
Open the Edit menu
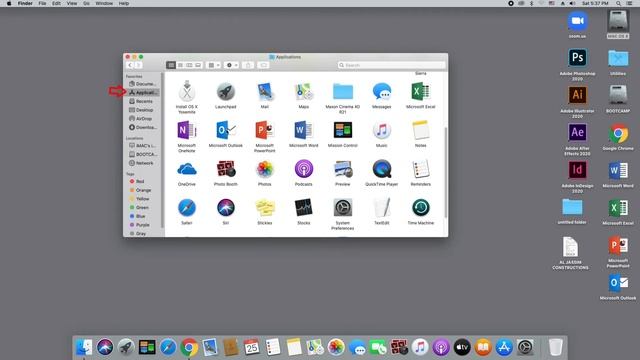click(56, 3)
